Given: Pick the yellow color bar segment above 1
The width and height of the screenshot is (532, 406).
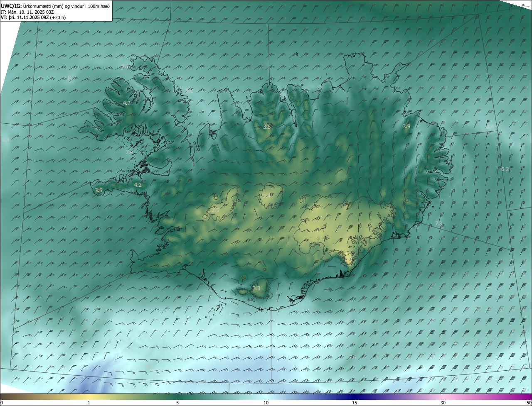Looking at the screenshot, I should click(x=89, y=396).
